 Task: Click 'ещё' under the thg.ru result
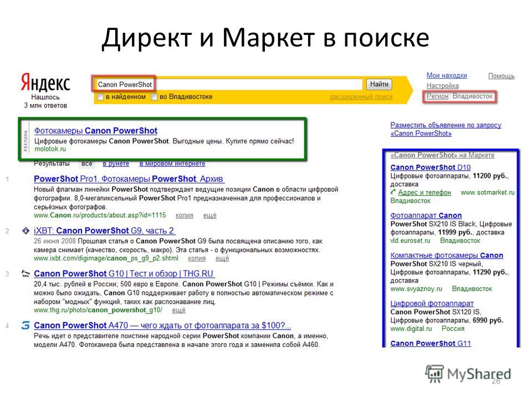point(179,310)
